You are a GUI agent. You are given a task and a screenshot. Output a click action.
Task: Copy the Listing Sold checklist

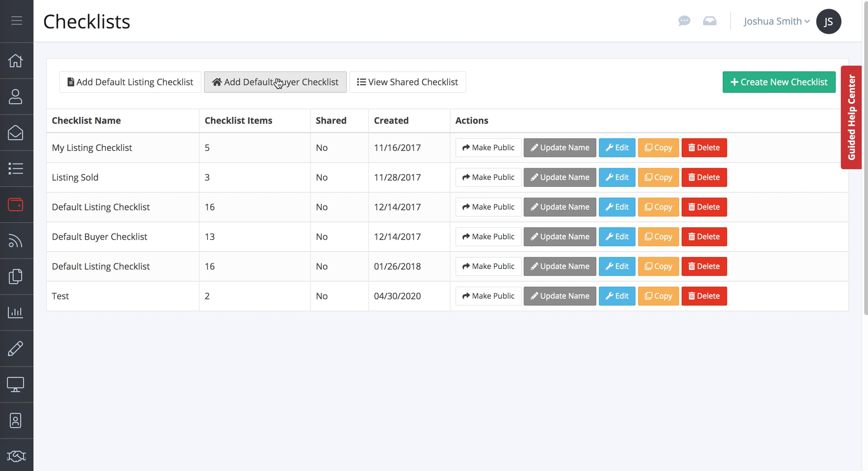click(x=658, y=177)
